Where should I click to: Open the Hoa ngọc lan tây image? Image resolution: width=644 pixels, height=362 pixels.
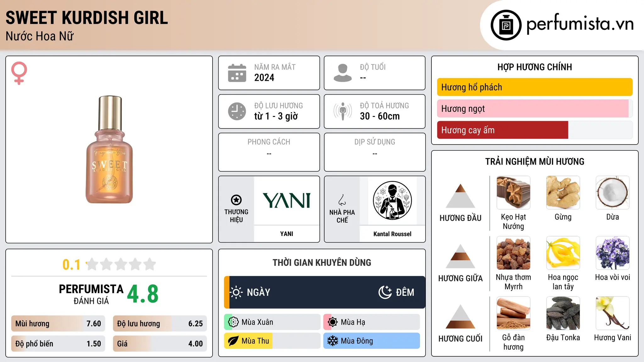pos(563,253)
